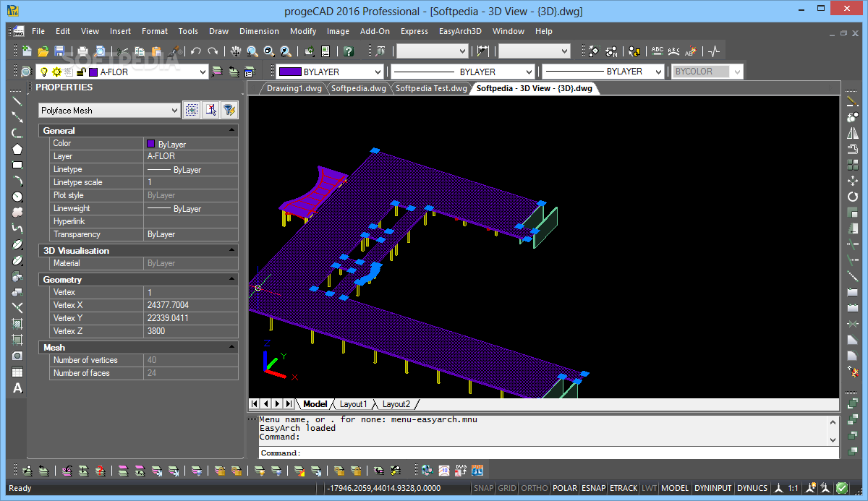Select the Pan hand tool
The height and width of the screenshot is (501, 868).
pyautogui.click(x=236, y=51)
